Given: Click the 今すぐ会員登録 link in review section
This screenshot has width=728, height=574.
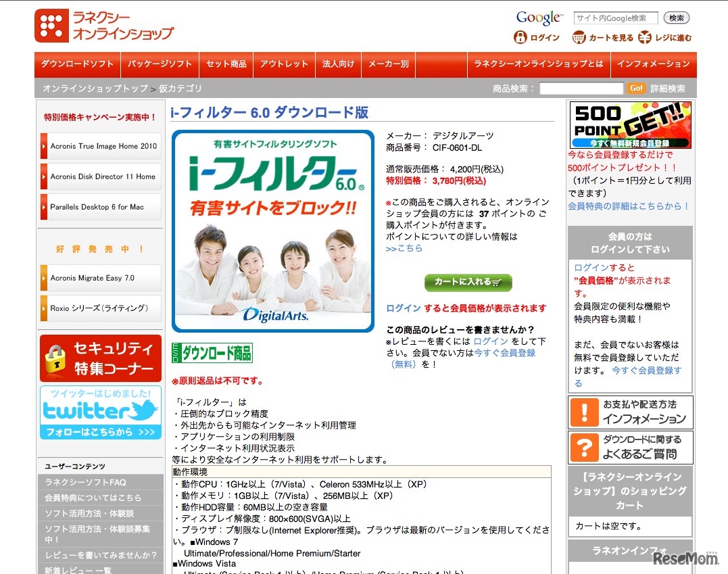Looking at the screenshot, I should tap(505, 353).
